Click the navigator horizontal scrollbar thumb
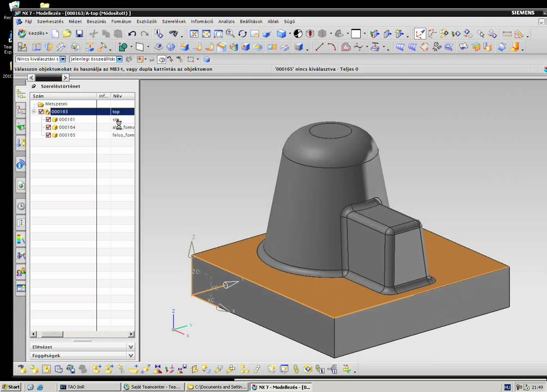The height and width of the screenshot is (392, 547). pos(52,334)
